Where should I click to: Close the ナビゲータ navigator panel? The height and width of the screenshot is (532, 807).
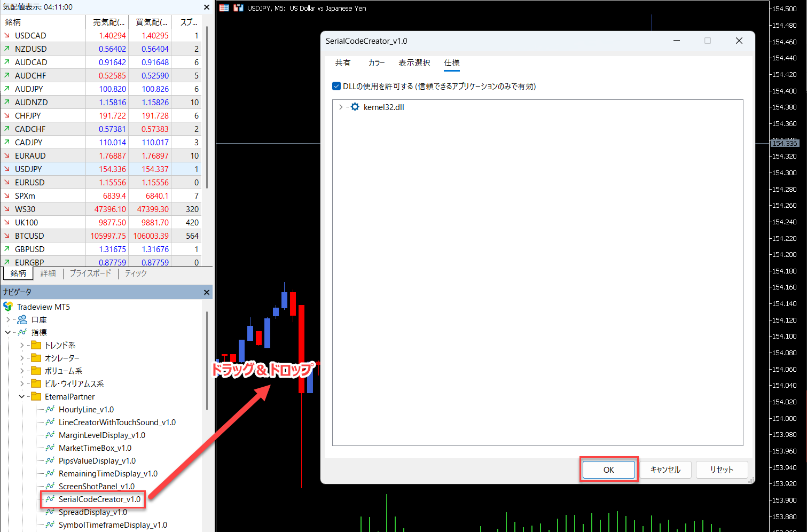(207, 292)
